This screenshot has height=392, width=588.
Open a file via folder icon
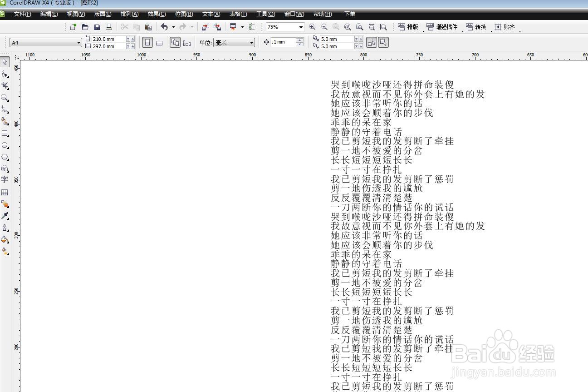point(85,27)
